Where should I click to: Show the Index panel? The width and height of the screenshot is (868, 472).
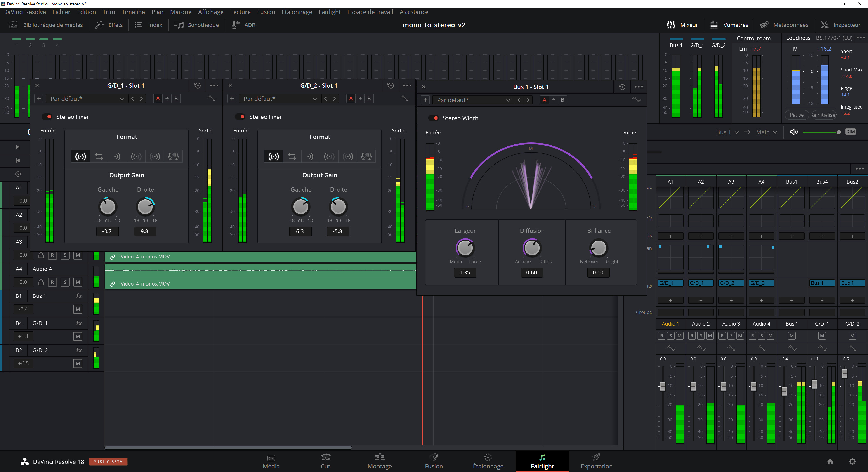pos(149,25)
